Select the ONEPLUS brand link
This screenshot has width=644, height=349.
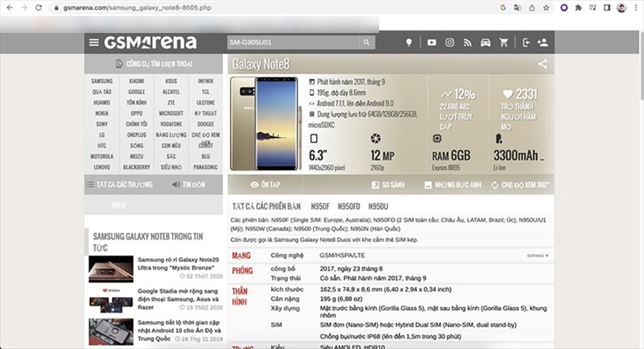point(136,135)
